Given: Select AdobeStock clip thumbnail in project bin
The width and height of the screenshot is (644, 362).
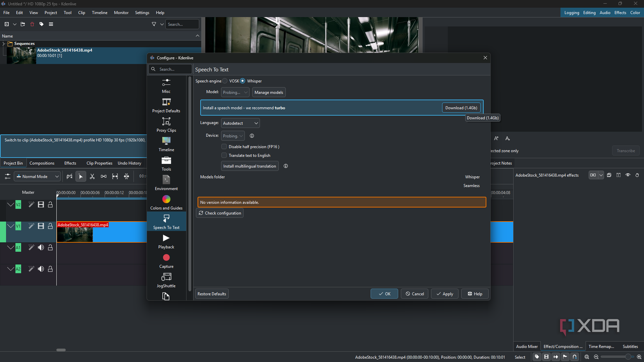Looking at the screenshot, I should tap(21, 55).
